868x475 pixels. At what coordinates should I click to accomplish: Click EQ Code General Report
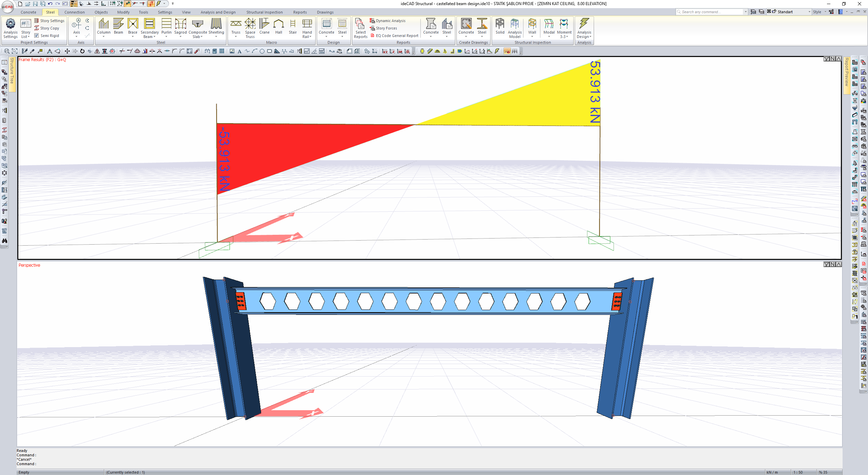[x=394, y=35]
